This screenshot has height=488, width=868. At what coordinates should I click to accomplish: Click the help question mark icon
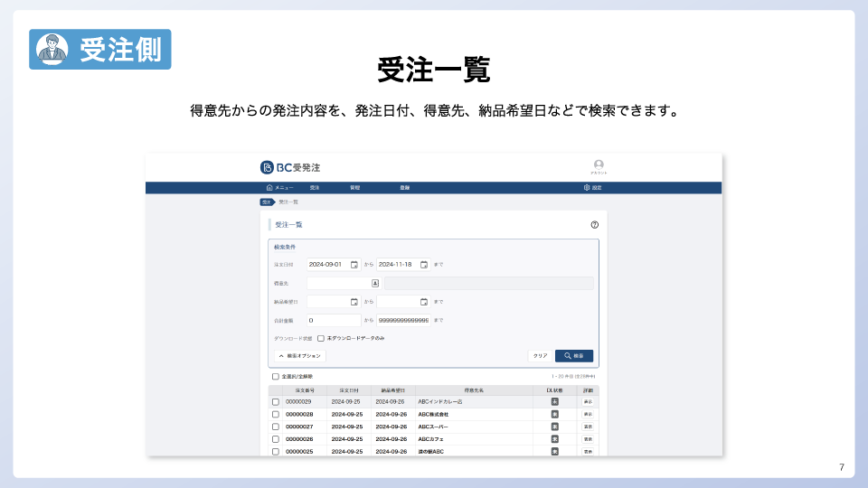(x=595, y=225)
